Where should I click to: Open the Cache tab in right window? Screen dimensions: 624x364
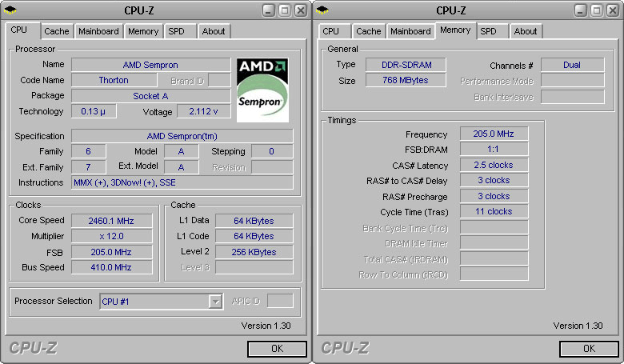pyautogui.click(x=369, y=31)
